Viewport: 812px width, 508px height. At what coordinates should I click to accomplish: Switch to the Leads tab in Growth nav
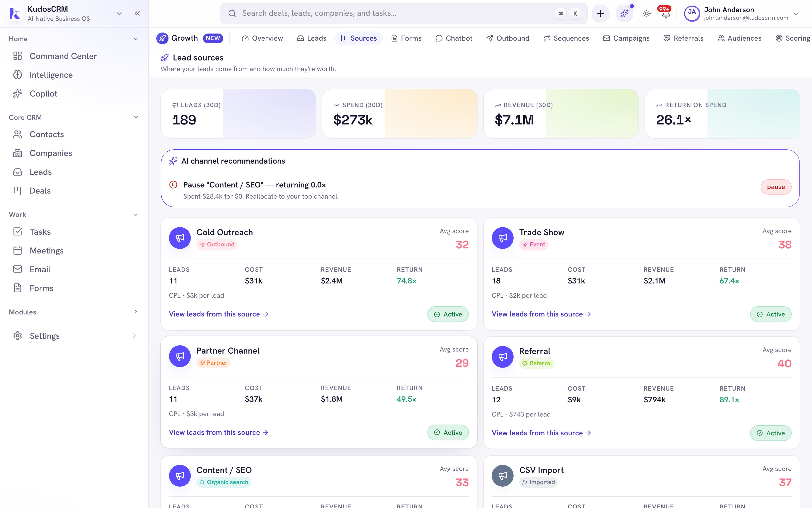pos(312,38)
